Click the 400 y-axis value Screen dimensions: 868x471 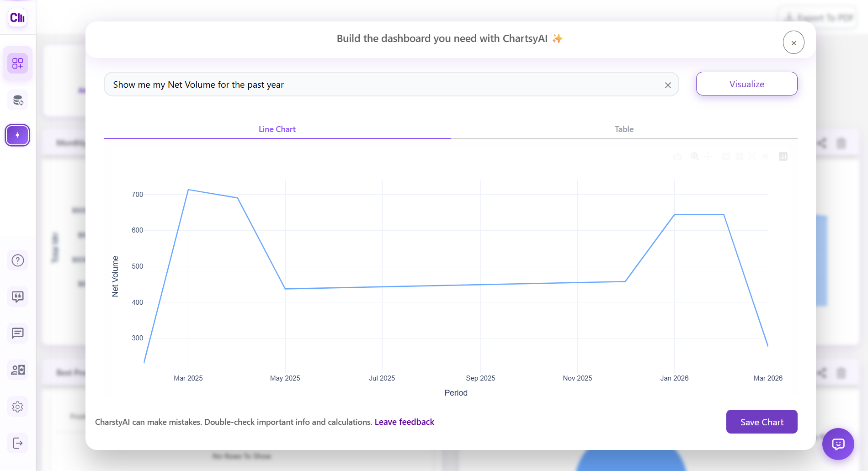tap(137, 302)
